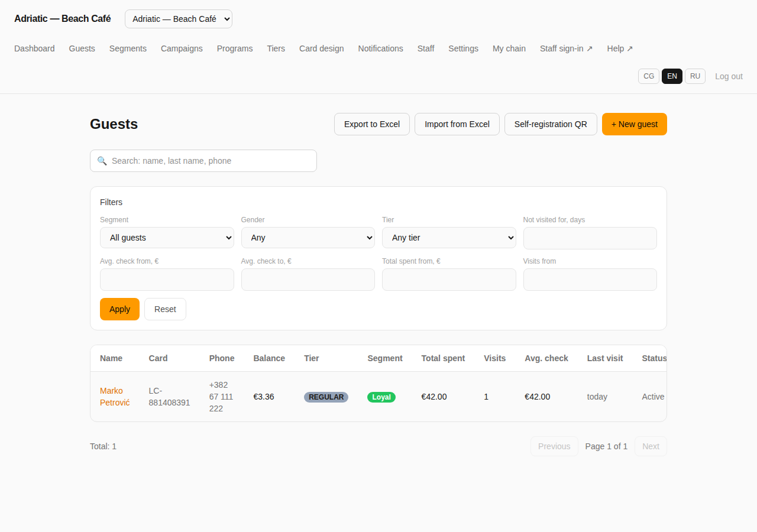Click the Name column header
Image resolution: width=757 pixels, height=532 pixels.
click(111, 358)
